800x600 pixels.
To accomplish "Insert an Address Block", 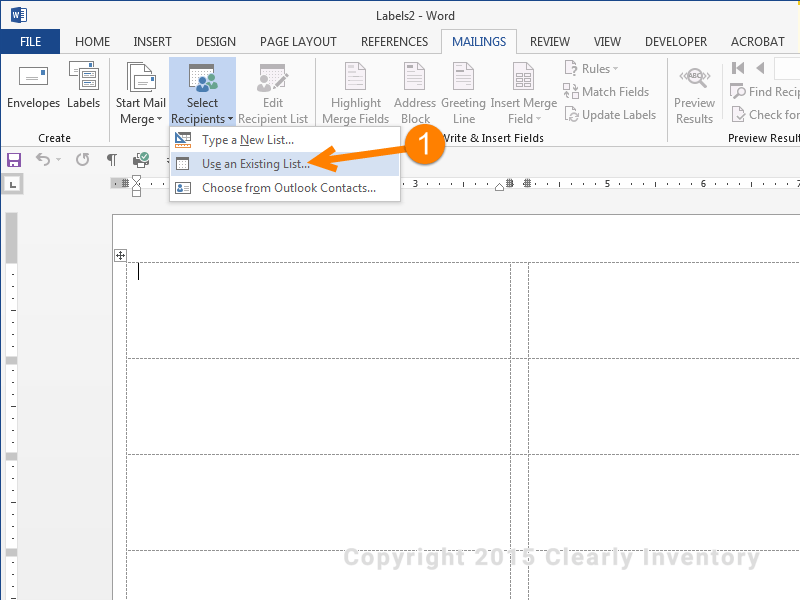I will tap(414, 93).
